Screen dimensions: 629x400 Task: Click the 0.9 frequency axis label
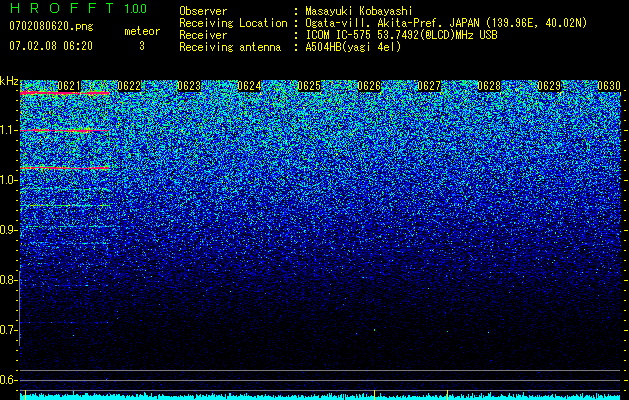coord(9,230)
